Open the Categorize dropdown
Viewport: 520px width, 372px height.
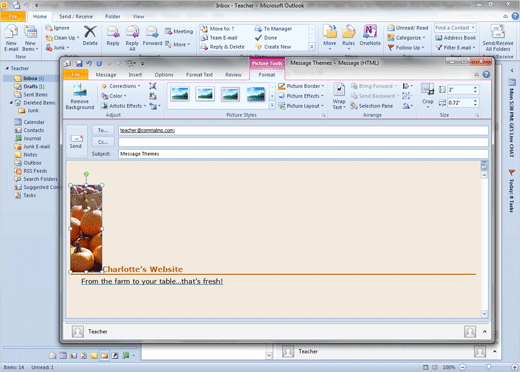point(406,38)
